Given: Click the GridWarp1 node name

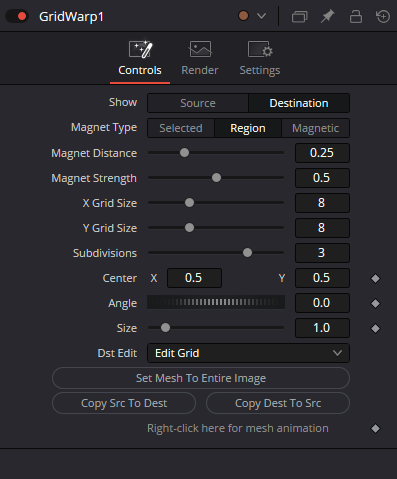Looking at the screenshot, I should tap(71, 17).
